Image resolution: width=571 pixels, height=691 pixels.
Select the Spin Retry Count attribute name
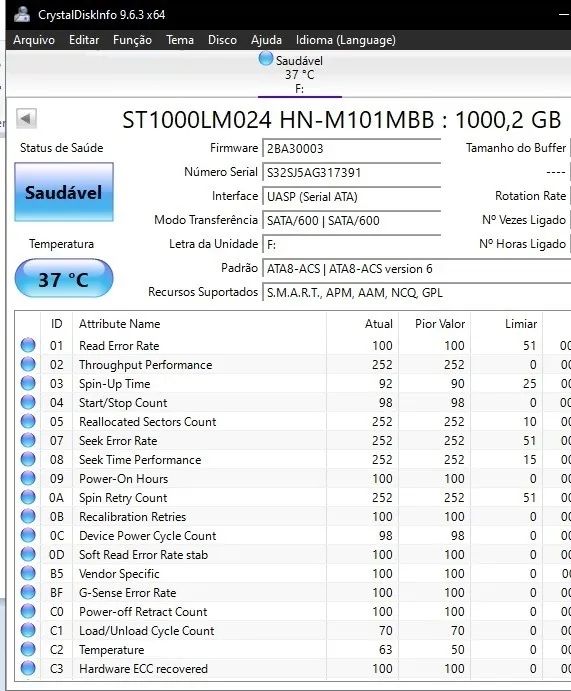pyautogui.click(x=123, y=498)
